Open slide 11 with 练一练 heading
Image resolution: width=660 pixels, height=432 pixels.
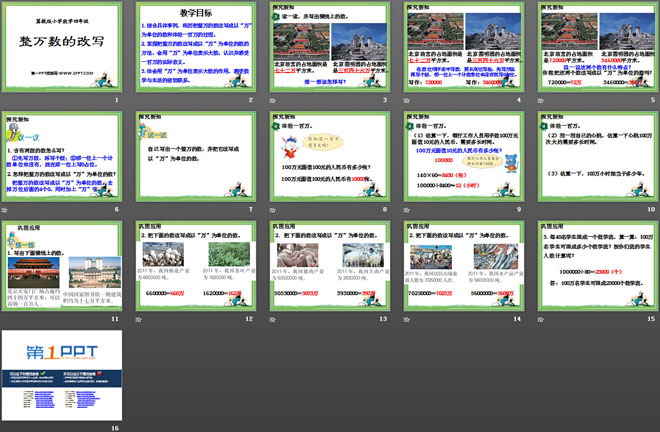[x=60, y=265]
